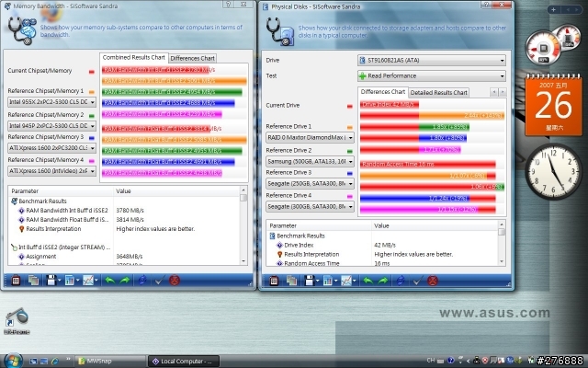This screenshot has width=588, height=368.
Task: Select Assignment row showing 3648MB/s
Action: [124, 257]
